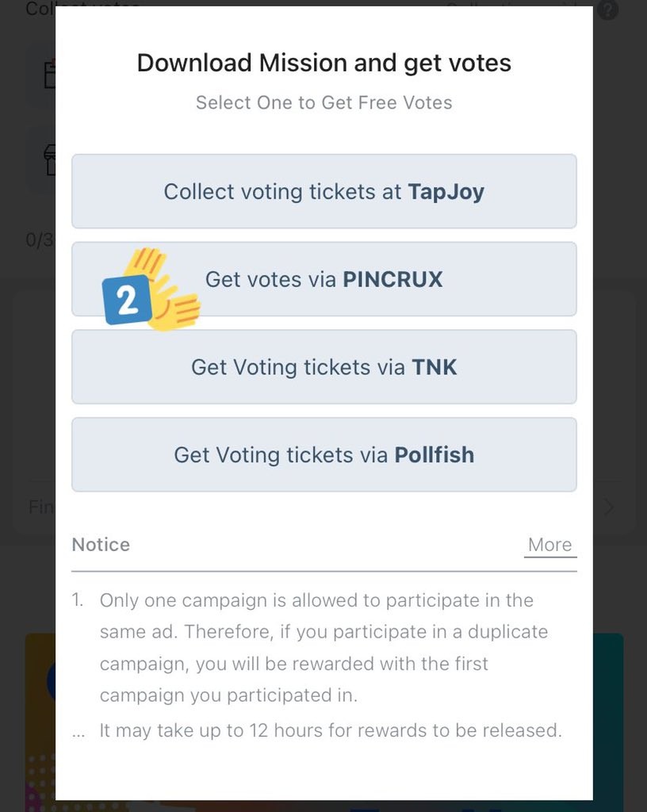Click the right chevron arrow behind the dialog

click(609, 507)
